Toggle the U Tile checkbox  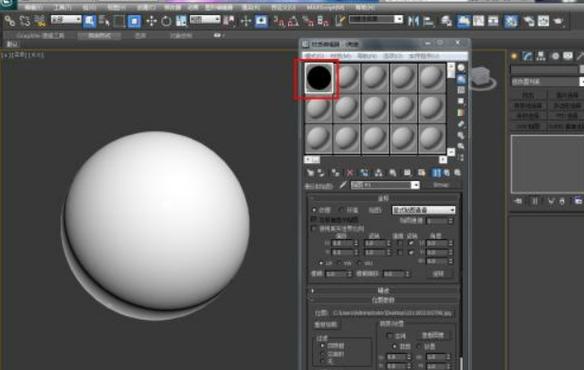click(x=411, y=243)
